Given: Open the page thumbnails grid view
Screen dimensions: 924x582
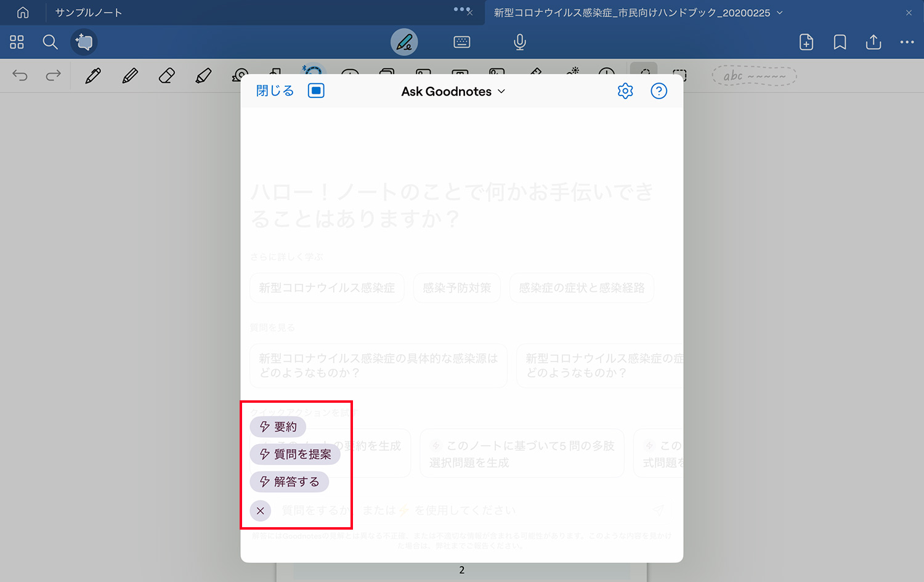Looking at the screenshot, I should coord(17,42).
